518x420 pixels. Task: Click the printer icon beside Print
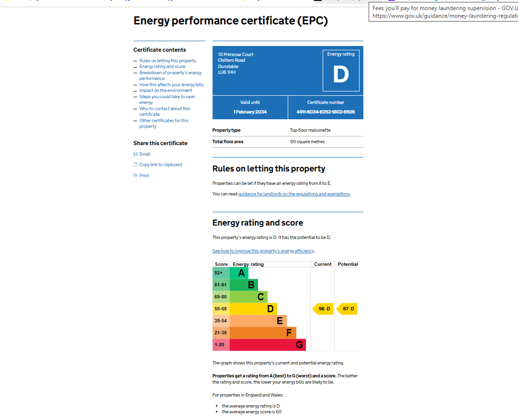coord(135,175)
